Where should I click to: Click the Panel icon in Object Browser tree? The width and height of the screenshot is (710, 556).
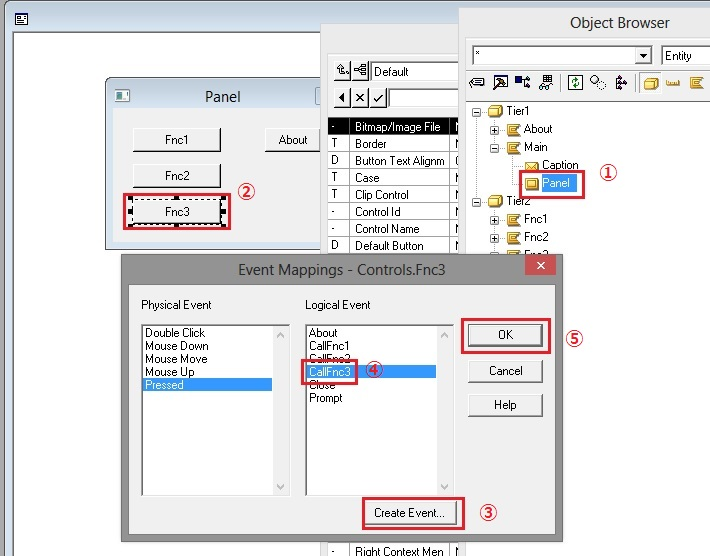532,183
